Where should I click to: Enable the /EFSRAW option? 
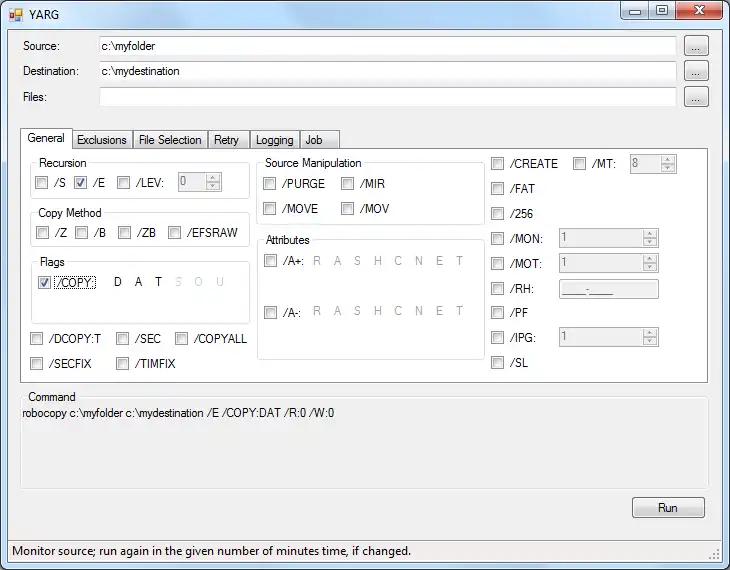click(x=175, y=232)
